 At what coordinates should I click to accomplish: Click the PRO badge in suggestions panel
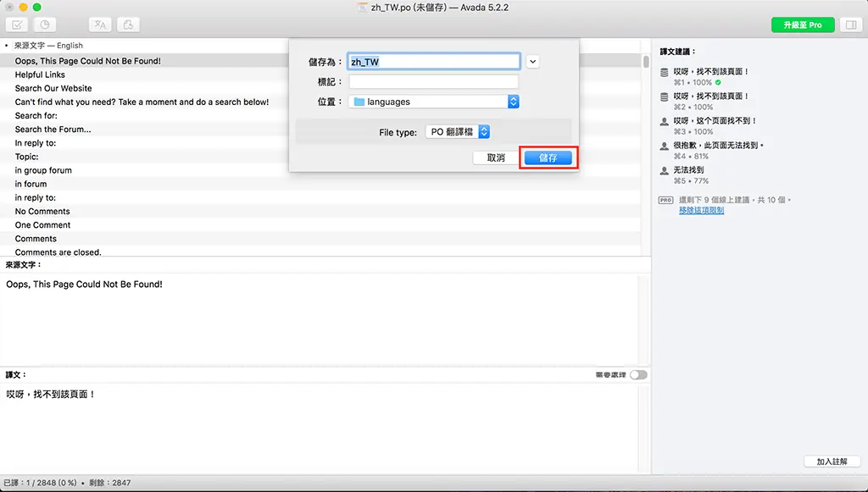click(666, 200)
